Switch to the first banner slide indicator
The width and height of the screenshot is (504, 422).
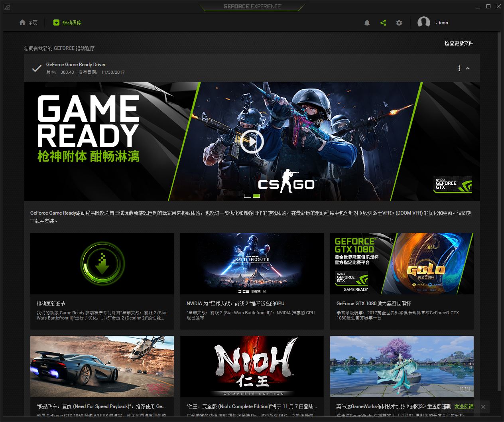pyautogui.click(x=247, y=196)
